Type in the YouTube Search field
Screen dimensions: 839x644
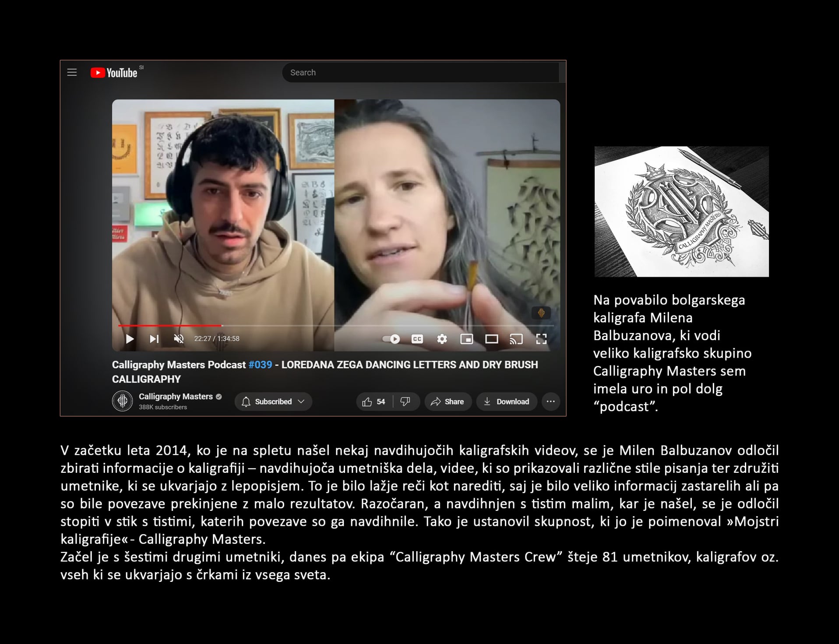[x=420, y=73]
